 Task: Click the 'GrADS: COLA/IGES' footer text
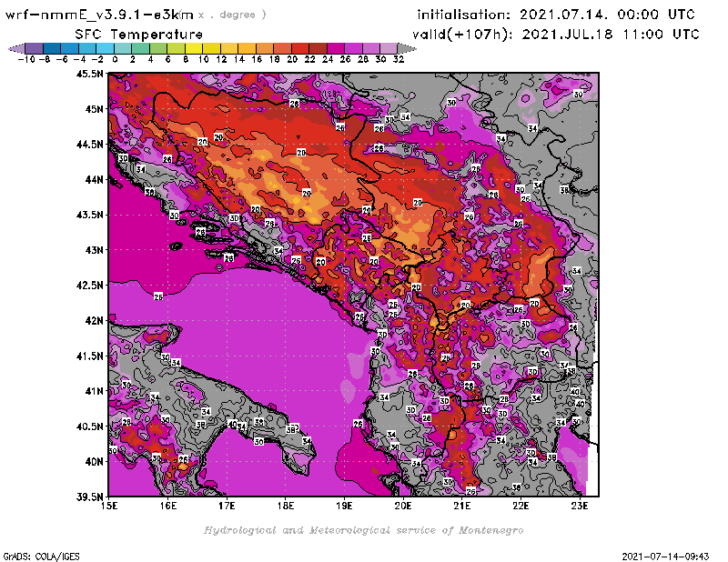pos(41,556)
